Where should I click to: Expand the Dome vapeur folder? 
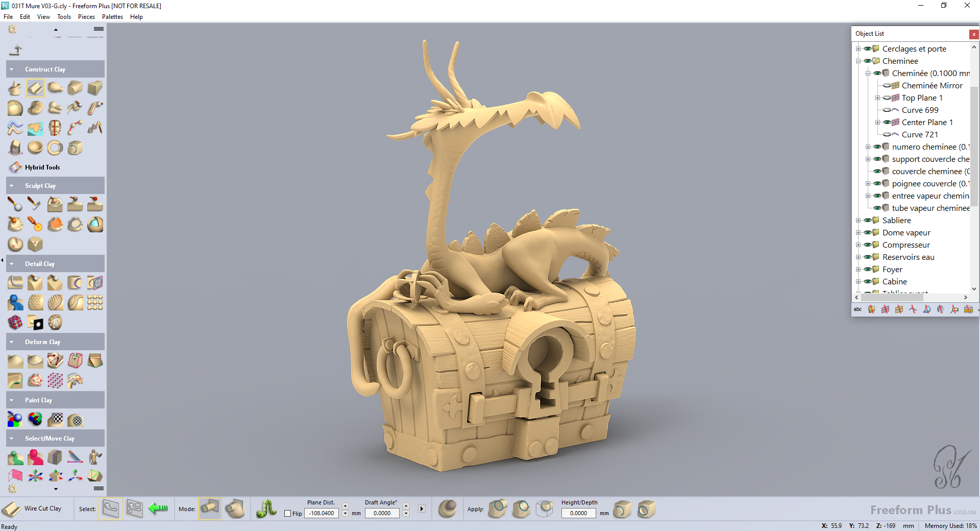(858, 233)
